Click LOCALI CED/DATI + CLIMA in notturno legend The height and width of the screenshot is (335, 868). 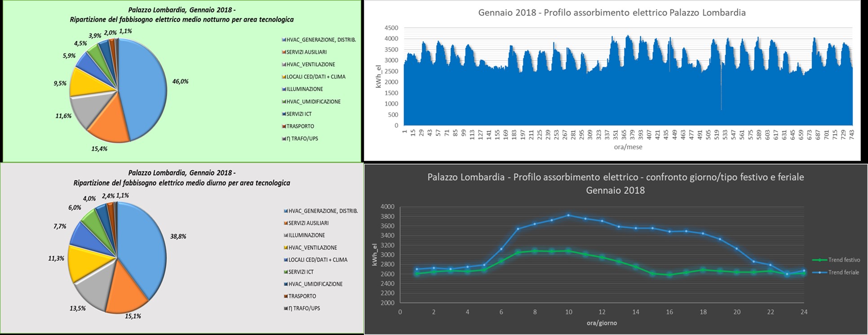(314, 77)
